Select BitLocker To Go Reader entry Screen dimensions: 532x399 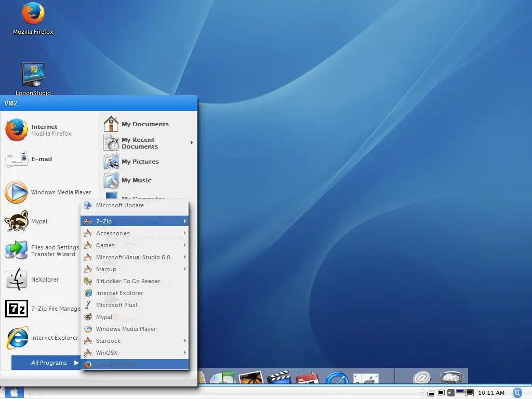135,281
